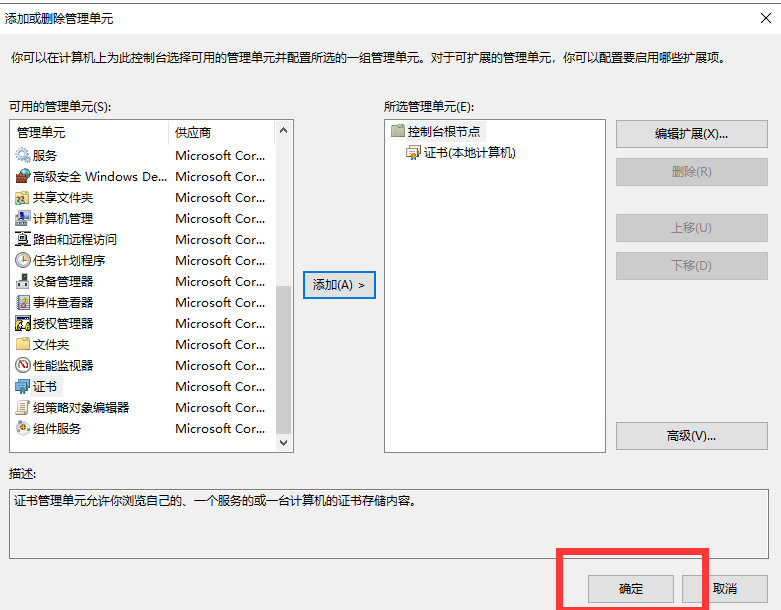Select 组策略对象编辑器 in available list

pyautogui.click(x=80, y=407)
